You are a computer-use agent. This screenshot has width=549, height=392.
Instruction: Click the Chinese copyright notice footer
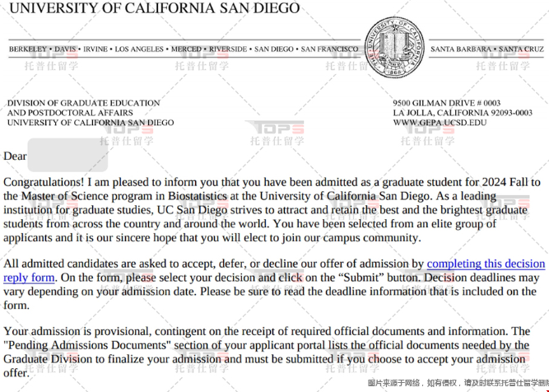[458, 383]
